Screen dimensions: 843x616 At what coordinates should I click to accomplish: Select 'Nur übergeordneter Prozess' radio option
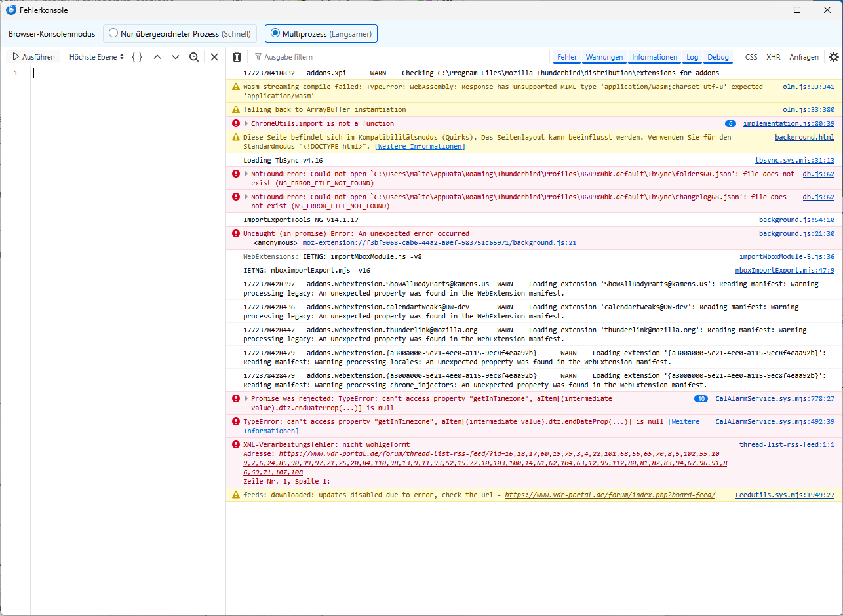coord(114,33)
